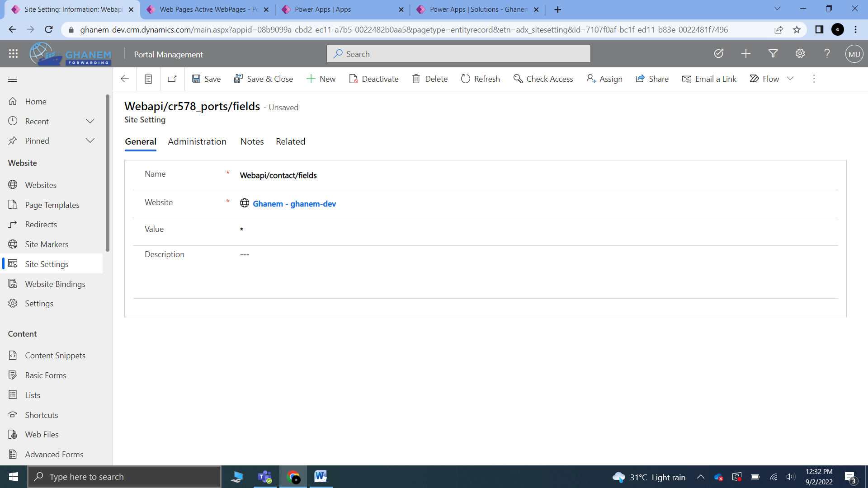Open the Ghanem - ghanem-dev website link
The image size is (868, 488).
pyautogui.click(x=294, y=204)
